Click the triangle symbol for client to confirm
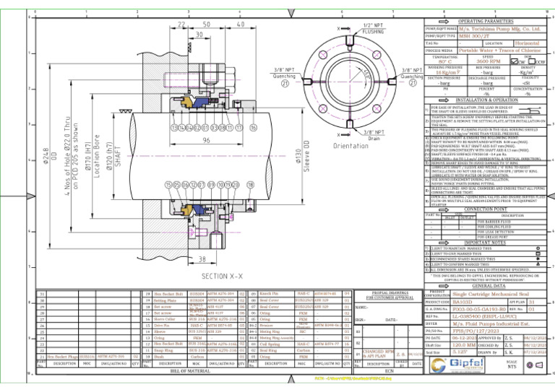The width and height of the screenshot is (555, 392). (x=538, y=264)
